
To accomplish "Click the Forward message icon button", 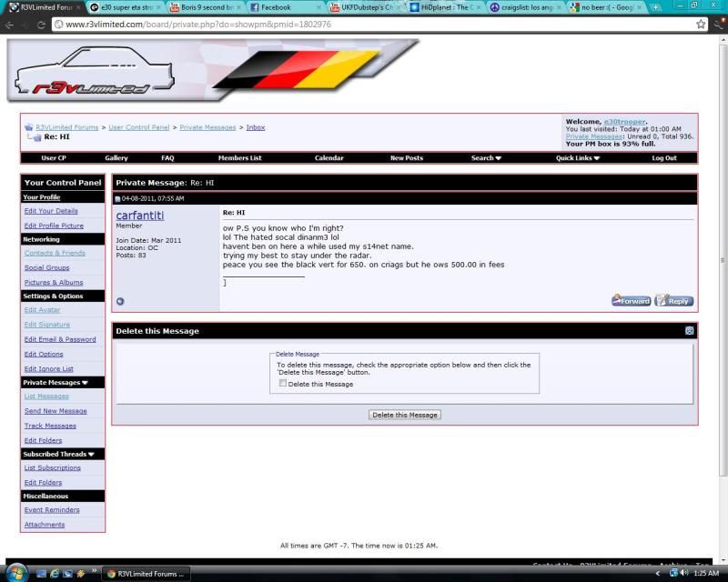I will click(631, 300).
